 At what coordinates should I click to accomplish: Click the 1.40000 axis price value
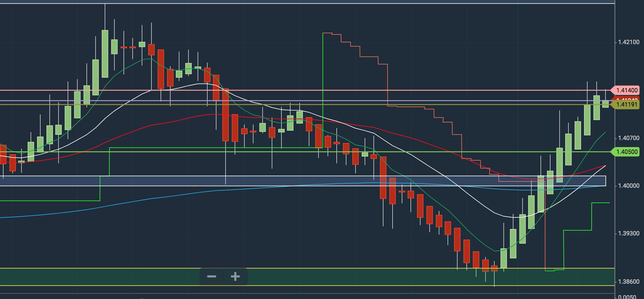[629, 186]
